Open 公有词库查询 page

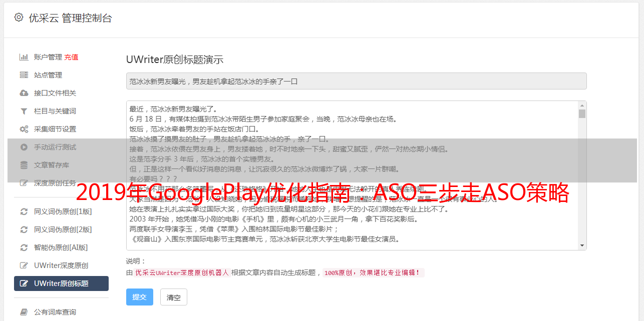pyautogui.click(x=55, y=312)
